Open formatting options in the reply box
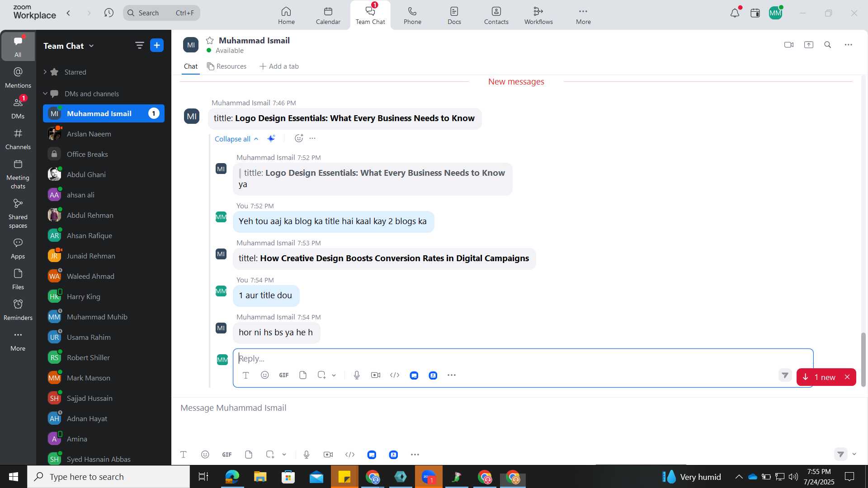 coord(246,375)
